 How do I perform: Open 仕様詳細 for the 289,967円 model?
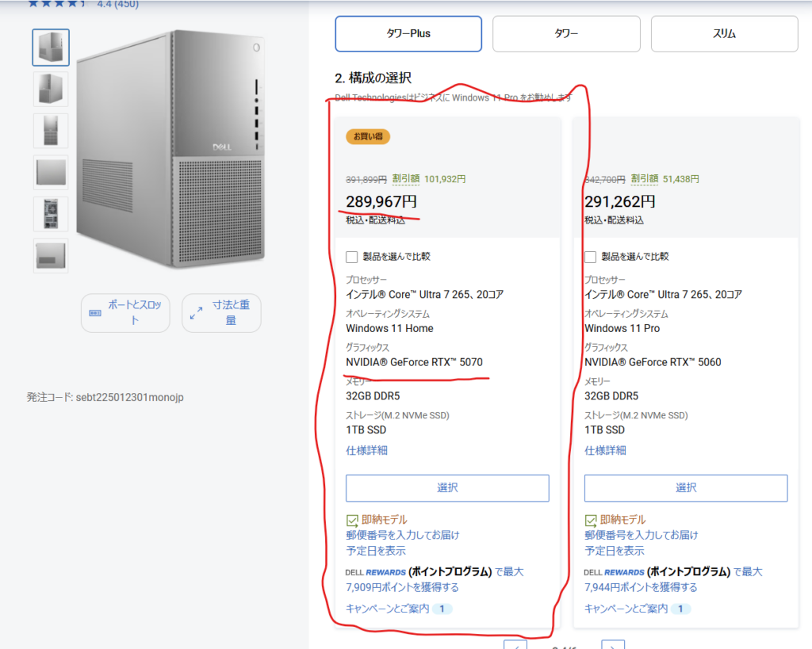tap(366, 450)
